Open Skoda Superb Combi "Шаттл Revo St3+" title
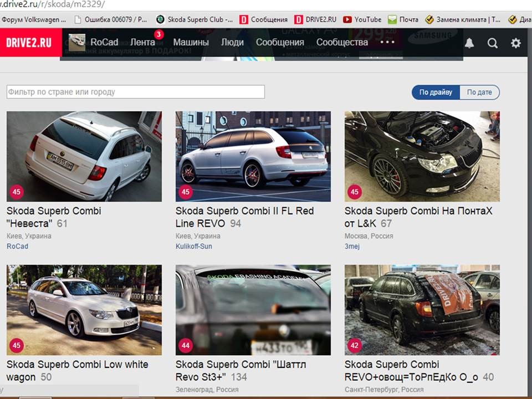 pyautogui.click(x=241, y=371)
